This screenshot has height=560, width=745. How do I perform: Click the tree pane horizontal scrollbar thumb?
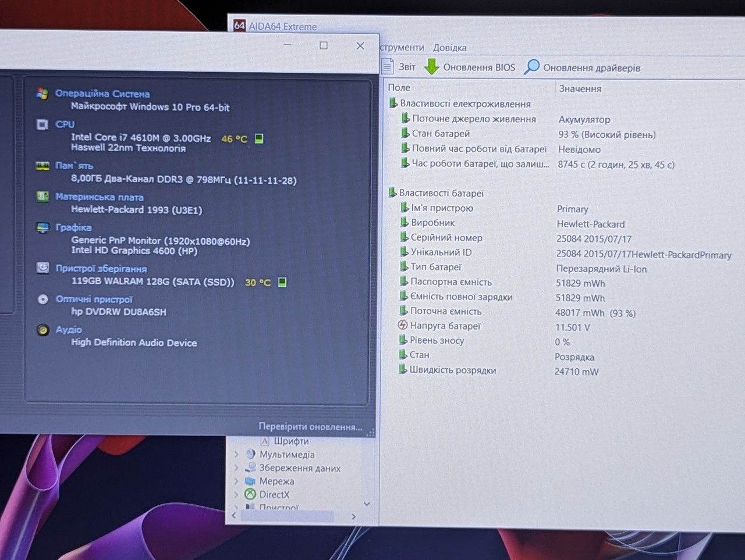[288, 516]
